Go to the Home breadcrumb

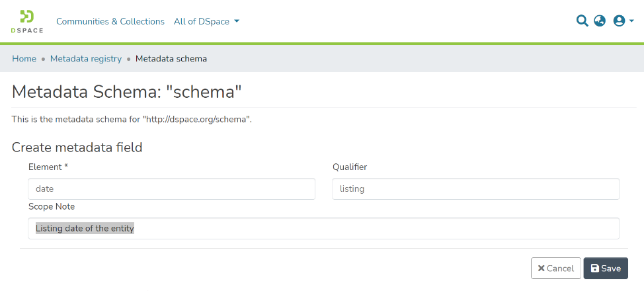coord(24,59)
